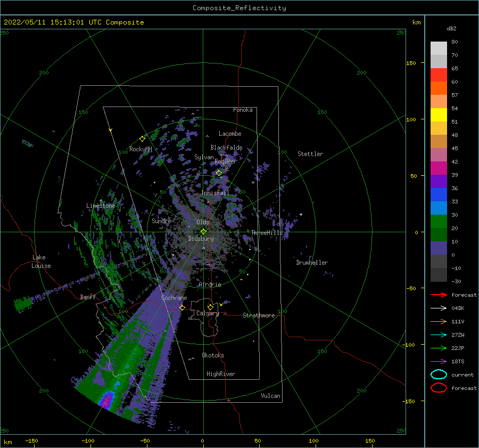This screenshot has height=448, width=479.
Task: Click the Airdrie city label
Action: pos(210,284)
